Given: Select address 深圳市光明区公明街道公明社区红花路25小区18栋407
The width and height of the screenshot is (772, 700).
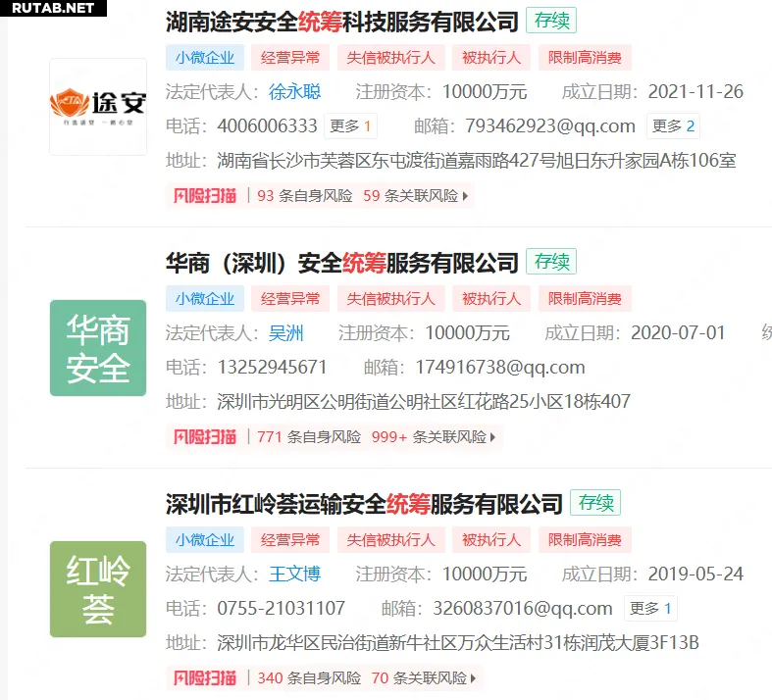Looking at the screenshot, I should tap(424, 402).
